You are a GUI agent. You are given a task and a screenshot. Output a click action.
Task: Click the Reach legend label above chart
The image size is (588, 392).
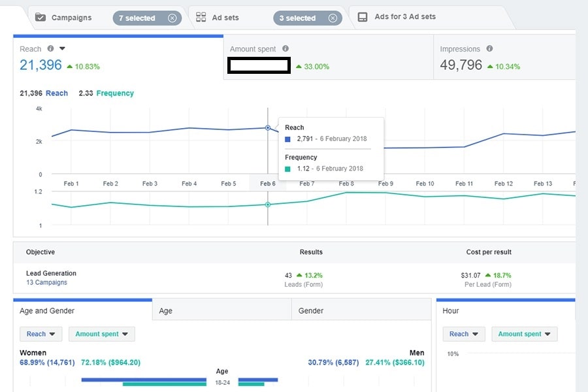[57, 93]
